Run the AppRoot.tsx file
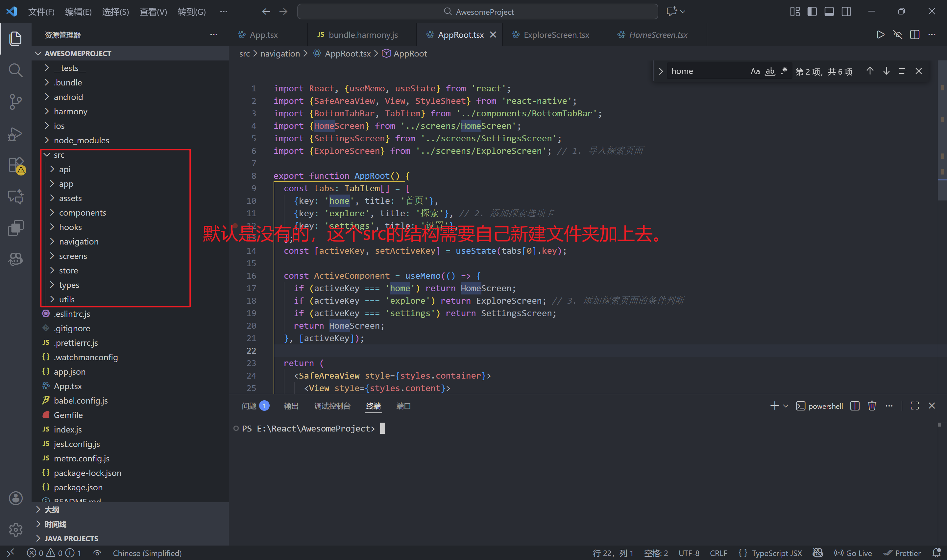The width and height of the screenshot is (947, 560). (x=880, y=34)
